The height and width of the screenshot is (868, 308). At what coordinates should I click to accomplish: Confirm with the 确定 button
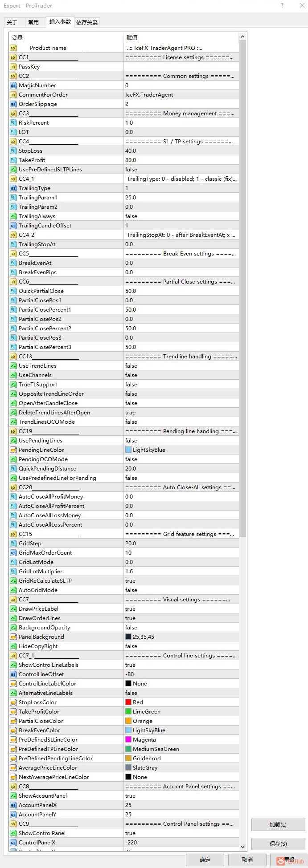205,860
